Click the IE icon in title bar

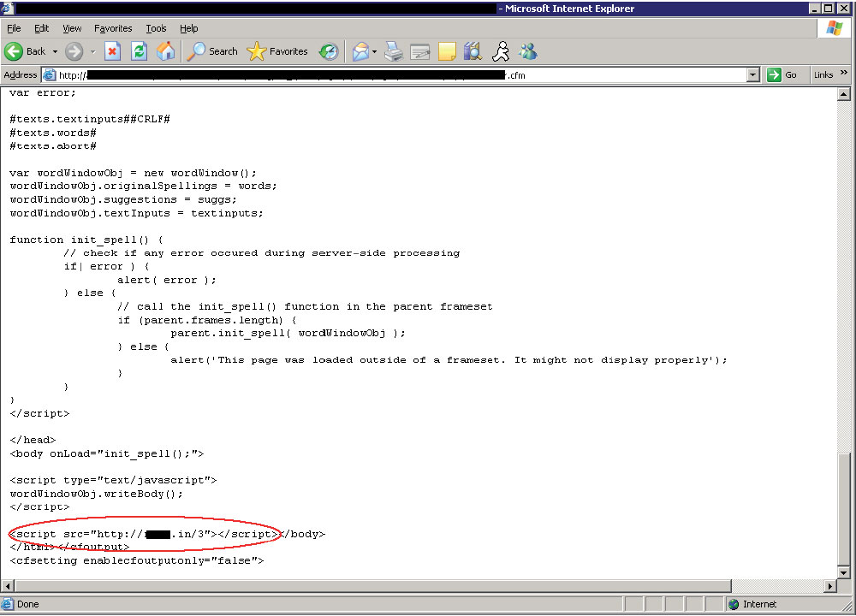[x=7, y=9]
